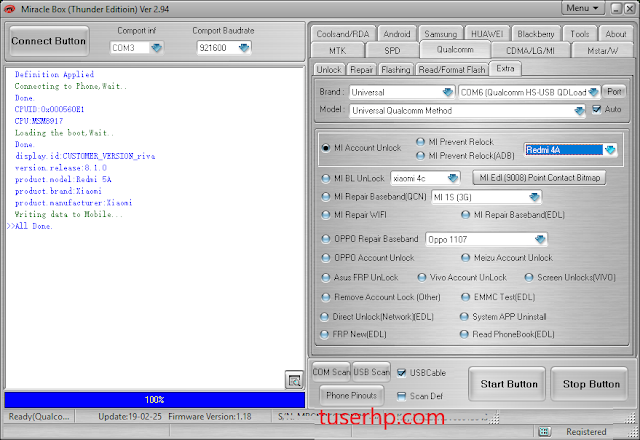This screenshot has height=440, width=640.
Task: Open the Brand Universal dropdown
Action: pos(448,92)
